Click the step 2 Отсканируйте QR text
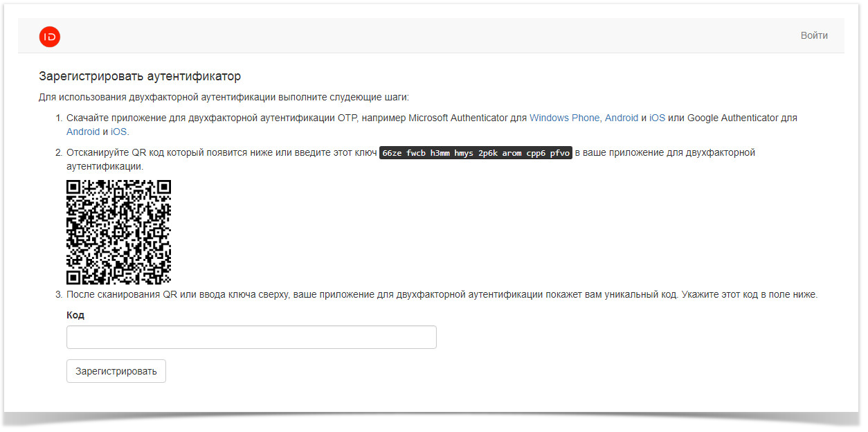 pos(221,153)
